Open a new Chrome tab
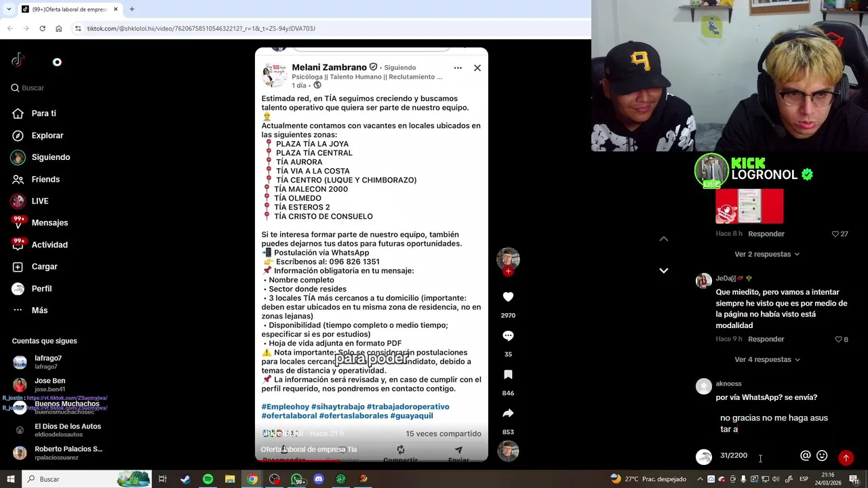 coord(132,9)
